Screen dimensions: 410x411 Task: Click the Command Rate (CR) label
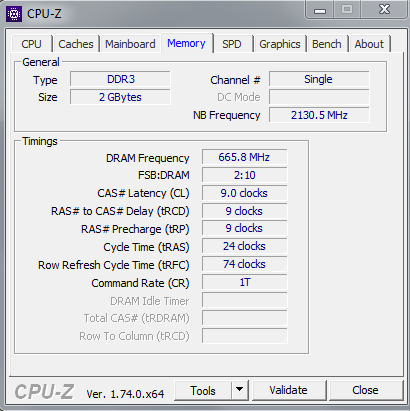coord(140,283)
